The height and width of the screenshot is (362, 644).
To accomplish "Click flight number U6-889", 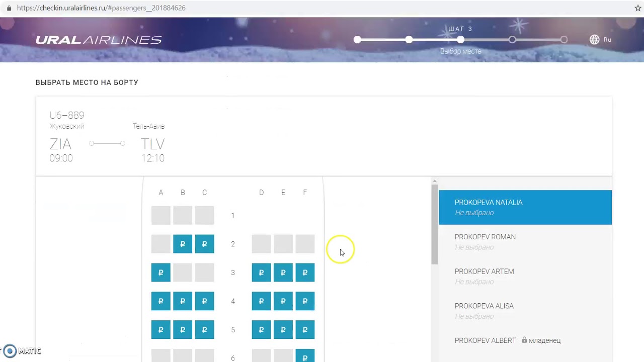I will [67, 115].
